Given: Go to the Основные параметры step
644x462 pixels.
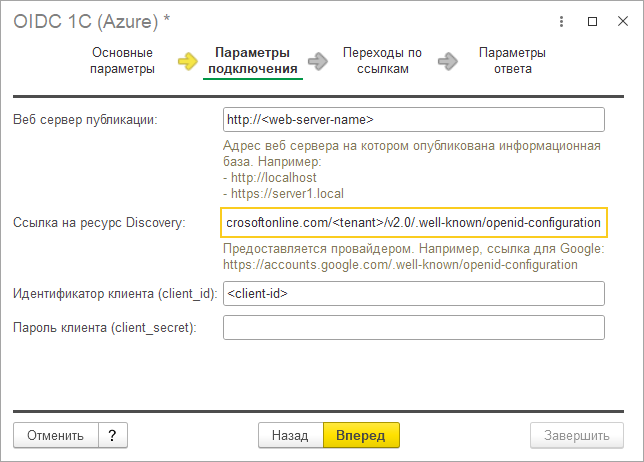Looking at the screenshot, I should pyautogui.click(x=122, y=61).
